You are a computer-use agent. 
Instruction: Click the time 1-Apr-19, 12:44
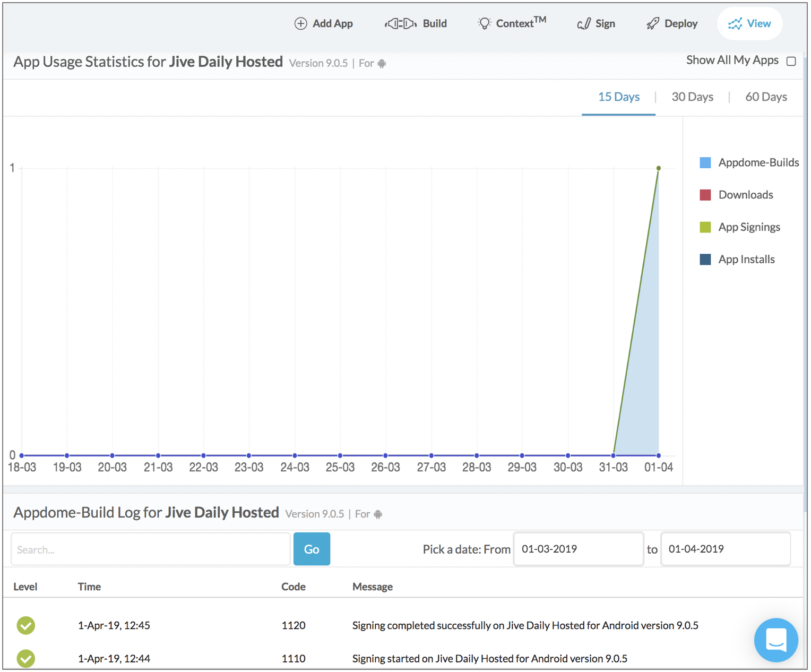[114, 658]
